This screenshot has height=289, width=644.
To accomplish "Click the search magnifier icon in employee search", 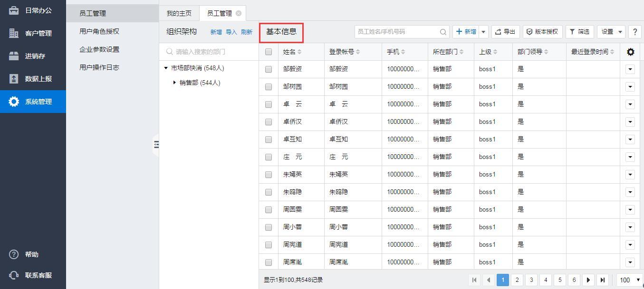I will [x=443, y=32].
